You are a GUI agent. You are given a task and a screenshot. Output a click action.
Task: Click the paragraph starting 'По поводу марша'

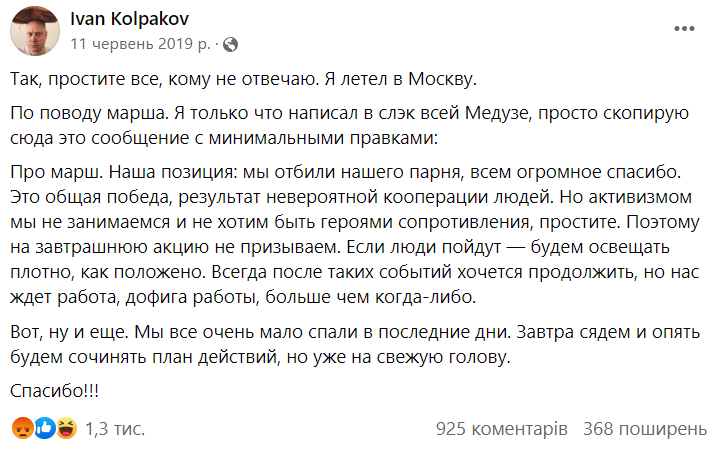coord(349,125)
